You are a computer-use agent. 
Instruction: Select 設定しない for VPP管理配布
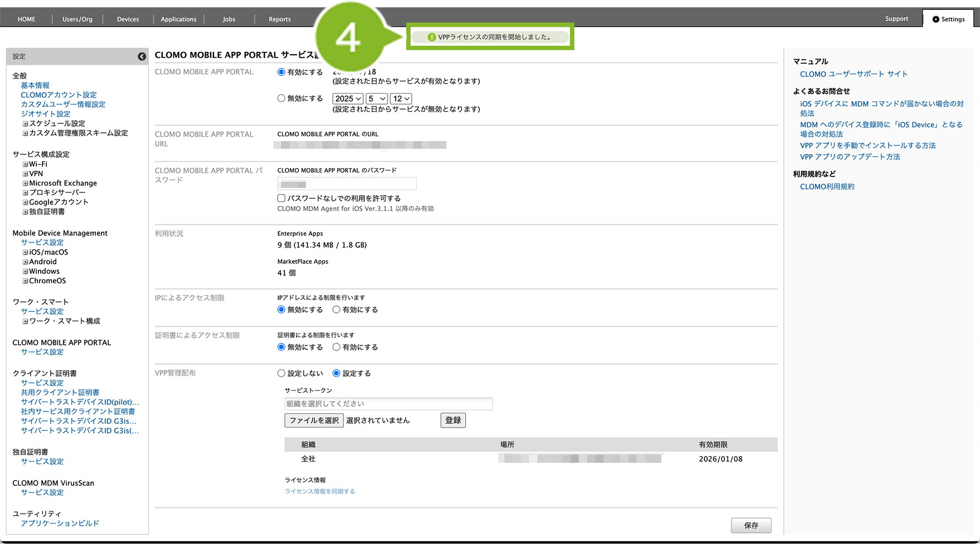[x=281, y=373]
